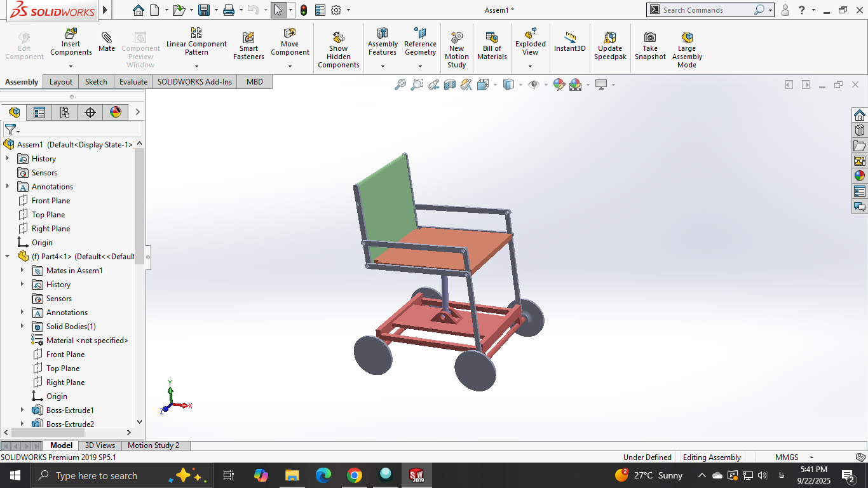
Task: Open MBD tab
Action: (x=254, y=81)
